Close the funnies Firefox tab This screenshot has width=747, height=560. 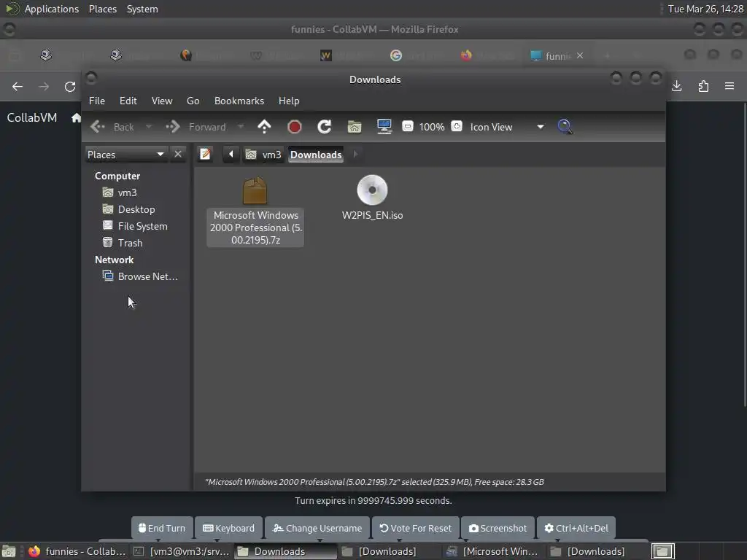[x=580, y=55]
